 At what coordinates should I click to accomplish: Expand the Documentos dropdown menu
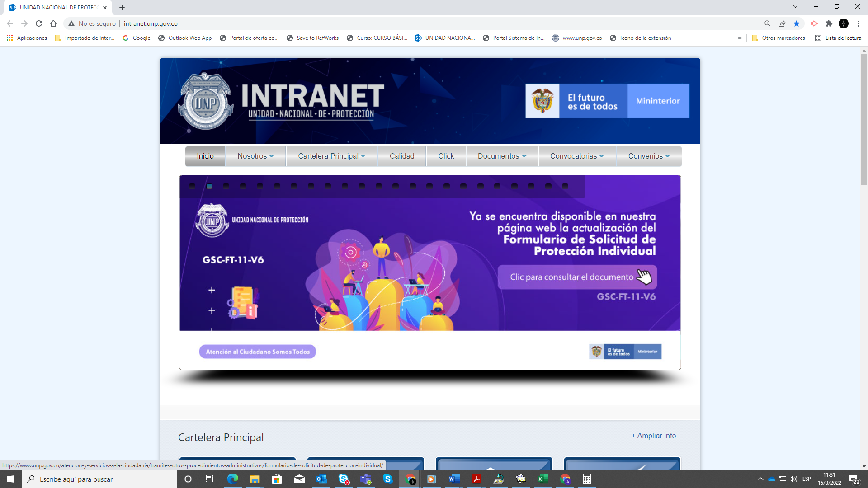[502, 156]
